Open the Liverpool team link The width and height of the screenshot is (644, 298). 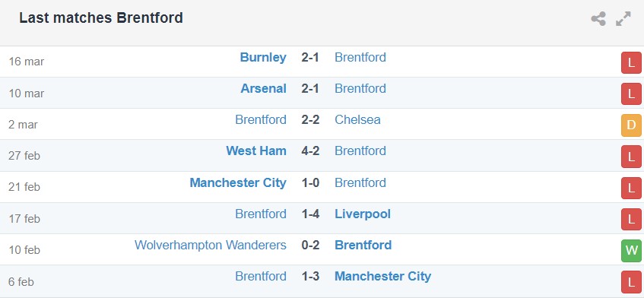click(362, 214)
